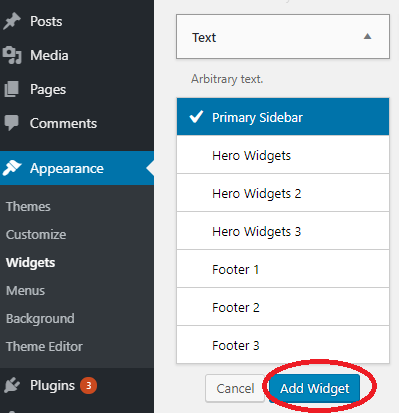Click the Plugins plug icon

click(12, 385)
